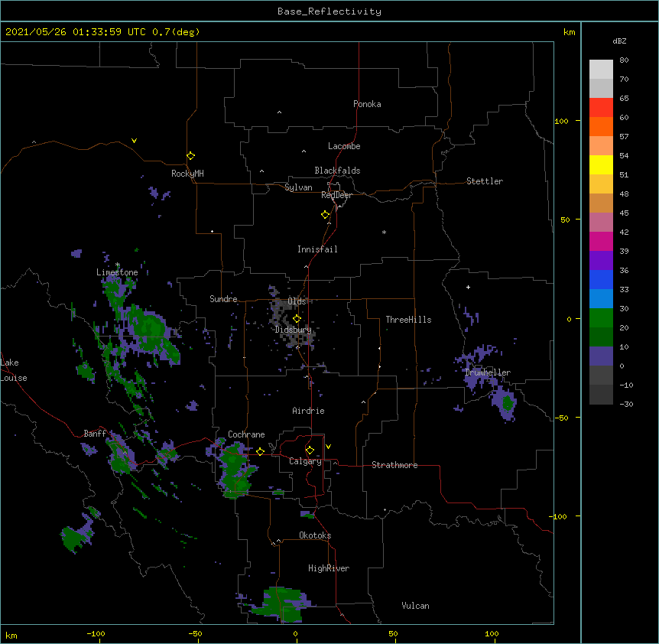Select the yellow diamond marker between Olds and Didsbury

297,318
